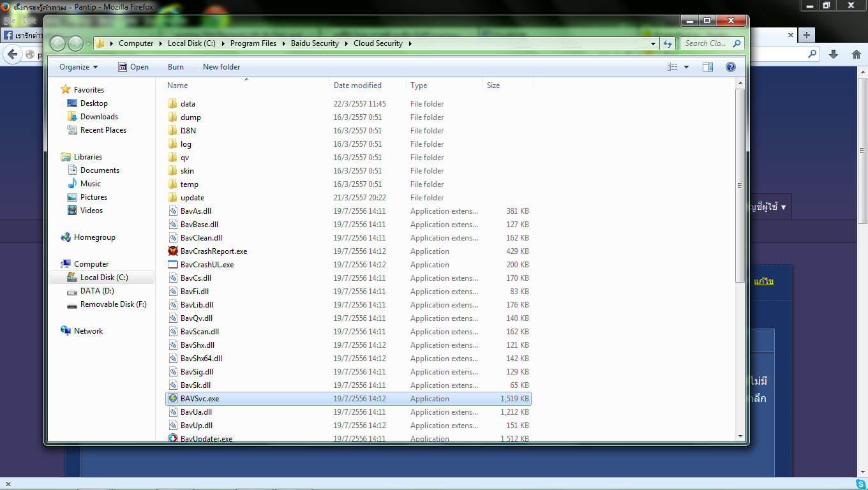
Task: Select Program Files in the address breadcrumb
Action: 253,43
